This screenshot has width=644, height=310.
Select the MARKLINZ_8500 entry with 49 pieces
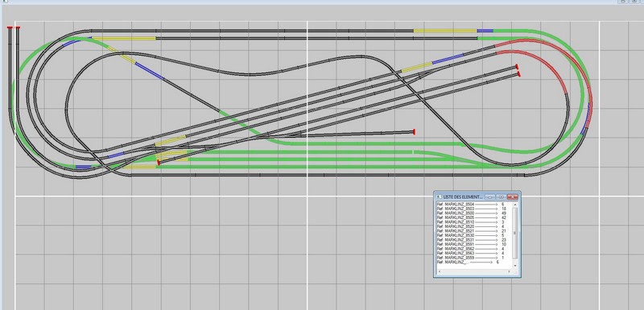472,213
